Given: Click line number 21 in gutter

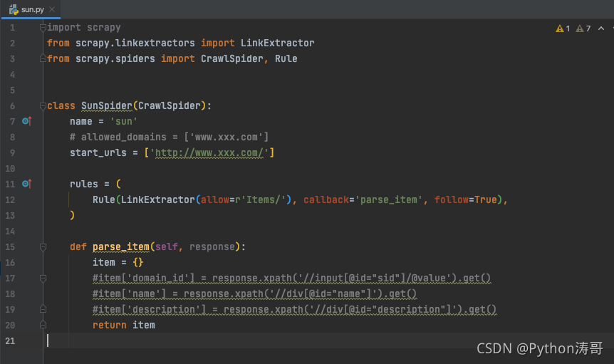Looking at the screenshot, I should [x=10, y=341].
